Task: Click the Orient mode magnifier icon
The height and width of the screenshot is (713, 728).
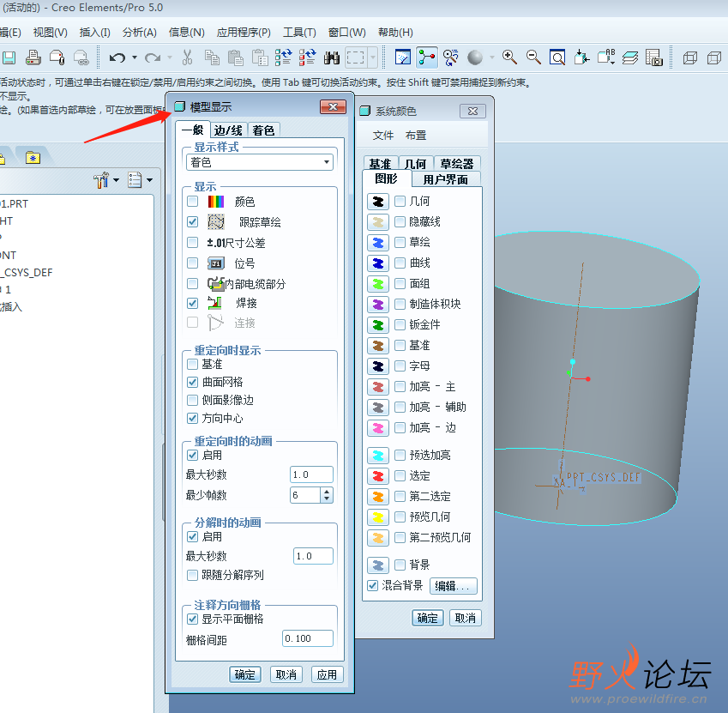Action: (x=451, y=57)
